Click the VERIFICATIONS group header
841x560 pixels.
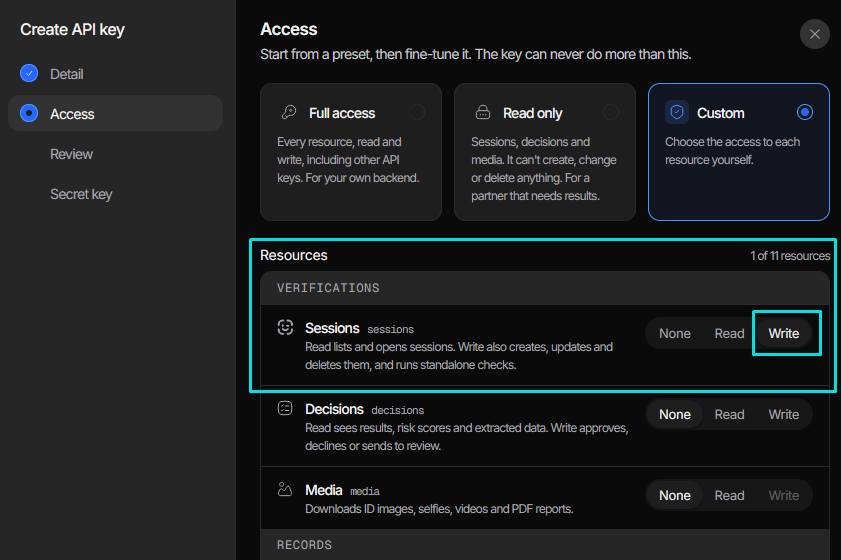click(x=544, y=288)
